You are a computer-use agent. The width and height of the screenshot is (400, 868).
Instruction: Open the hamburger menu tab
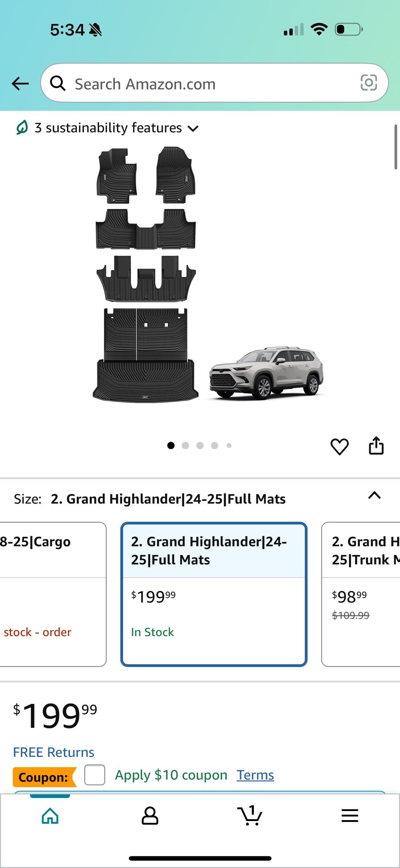(x=350, y=816)
